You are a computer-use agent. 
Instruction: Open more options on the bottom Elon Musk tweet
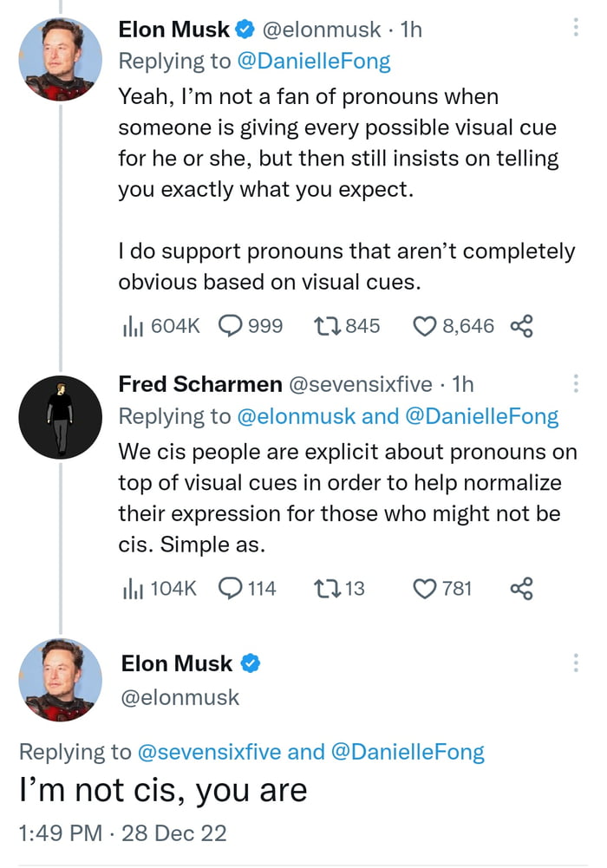click(x=576, y=662)
